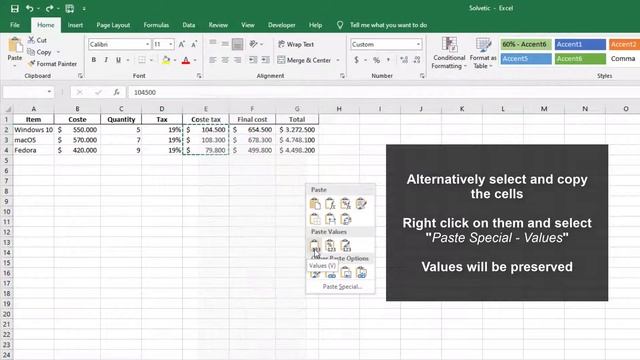Click the Decrease Decimal icon
This screenshot has height=360, width=640.
coord(417,60)
